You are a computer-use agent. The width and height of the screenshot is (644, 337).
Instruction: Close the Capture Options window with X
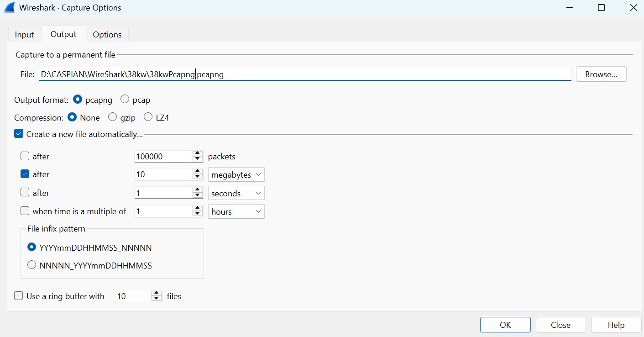(x=633, y=8)
